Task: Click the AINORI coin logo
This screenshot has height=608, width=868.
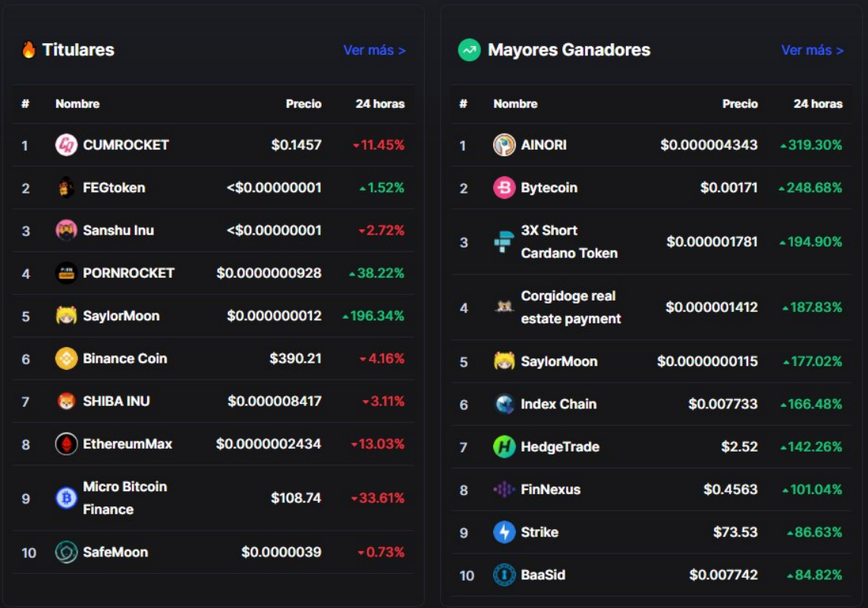Action: point(504,145)
